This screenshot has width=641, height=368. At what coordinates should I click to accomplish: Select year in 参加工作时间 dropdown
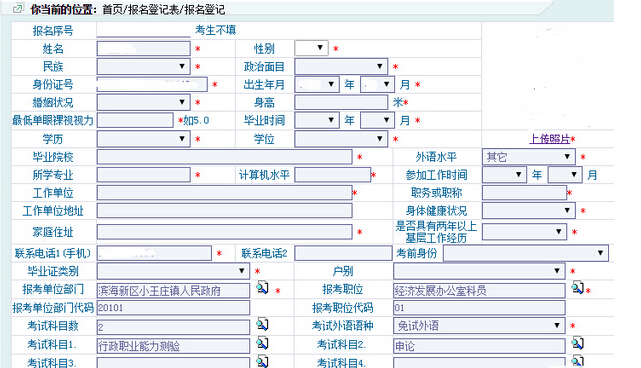point(504,175)
